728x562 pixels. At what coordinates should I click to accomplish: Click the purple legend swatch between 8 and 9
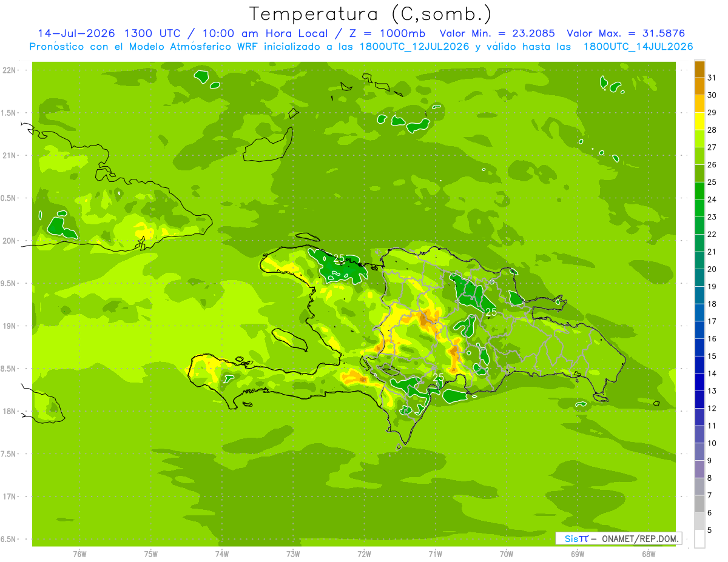pyautogui.click(x=699, y=469)
